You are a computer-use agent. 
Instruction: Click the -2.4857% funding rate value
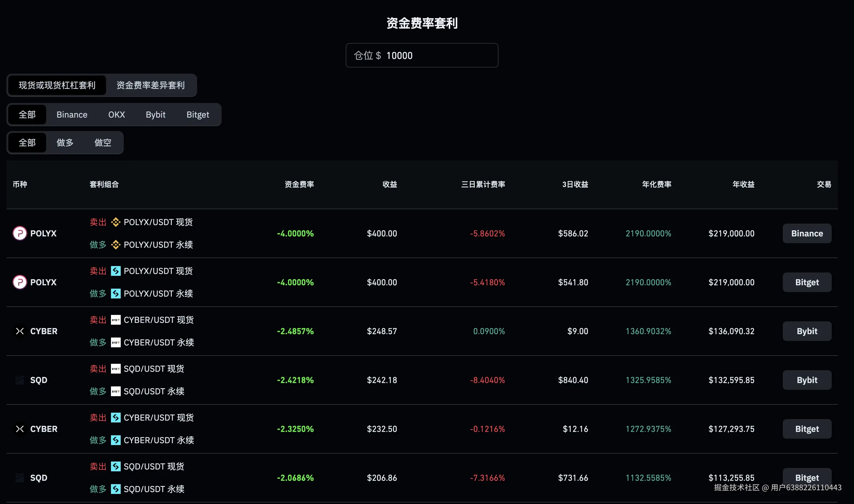295,331
